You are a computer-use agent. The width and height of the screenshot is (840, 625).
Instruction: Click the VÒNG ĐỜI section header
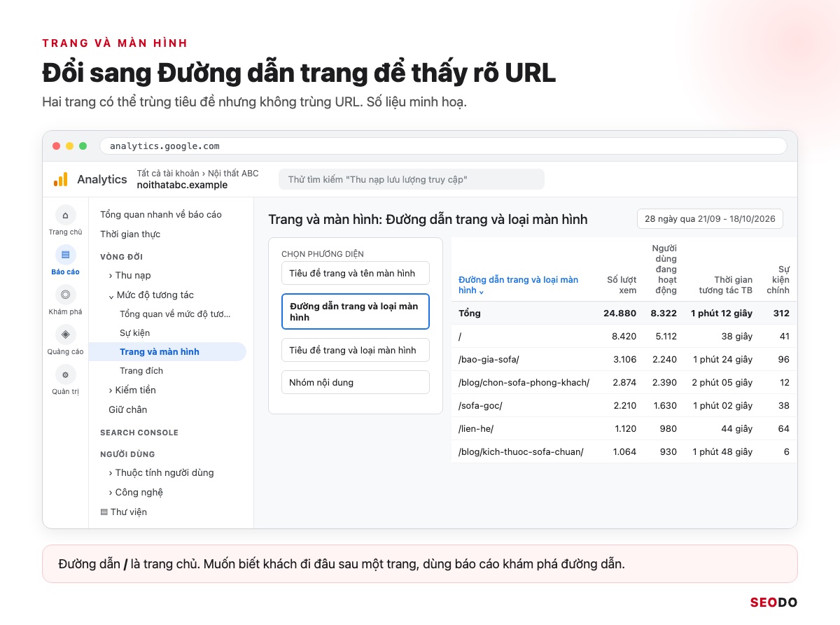pyautogui.click(x=121, y=257)
